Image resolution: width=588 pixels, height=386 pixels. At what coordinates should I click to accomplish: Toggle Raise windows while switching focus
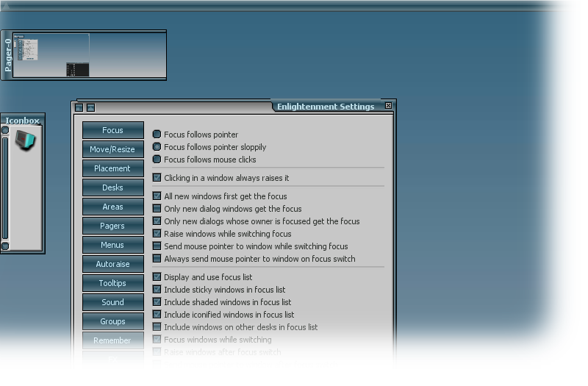point(157,233)
